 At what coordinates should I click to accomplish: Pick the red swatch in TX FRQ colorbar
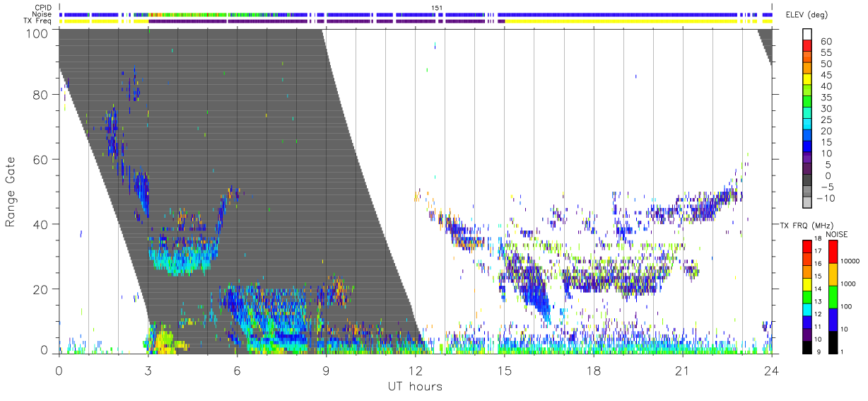(x=807, y=245)
